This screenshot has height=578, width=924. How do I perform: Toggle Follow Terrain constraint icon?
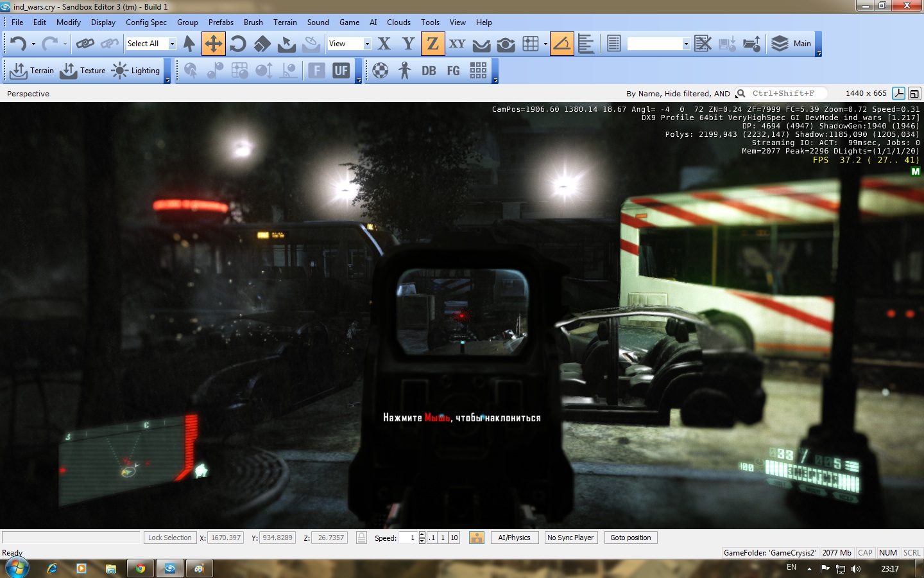coord(481,44)
